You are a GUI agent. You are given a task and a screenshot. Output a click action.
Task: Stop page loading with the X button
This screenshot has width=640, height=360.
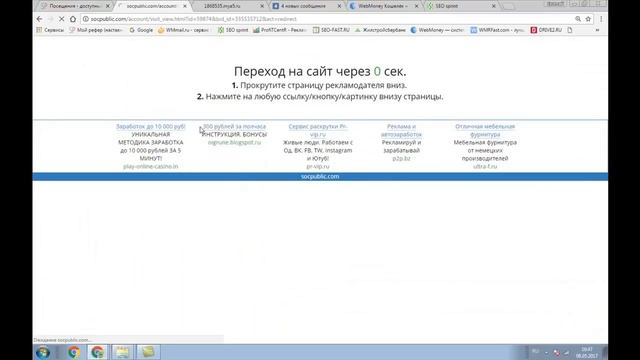point(61,19)
